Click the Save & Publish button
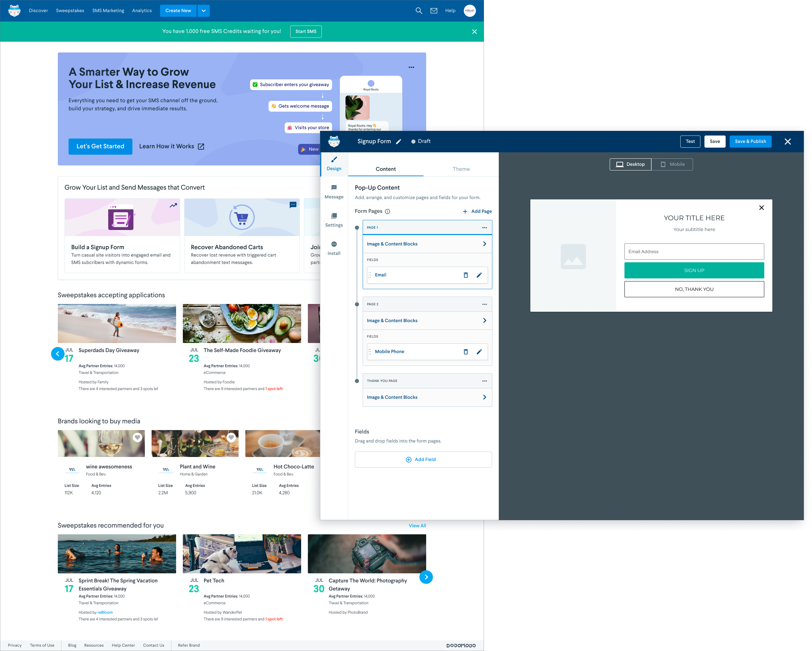This screenshot has height=651, width=812. pyautogui.click(x=750, y=141)
